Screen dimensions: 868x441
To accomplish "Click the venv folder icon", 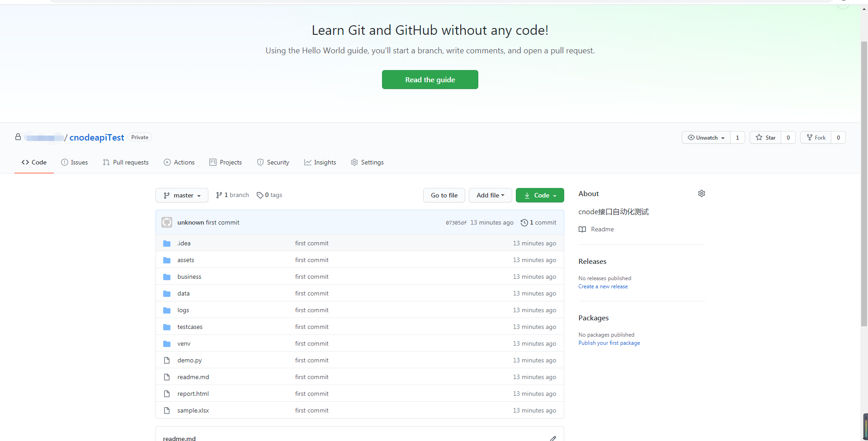I will pyautogui.click(x=167, y=344).
